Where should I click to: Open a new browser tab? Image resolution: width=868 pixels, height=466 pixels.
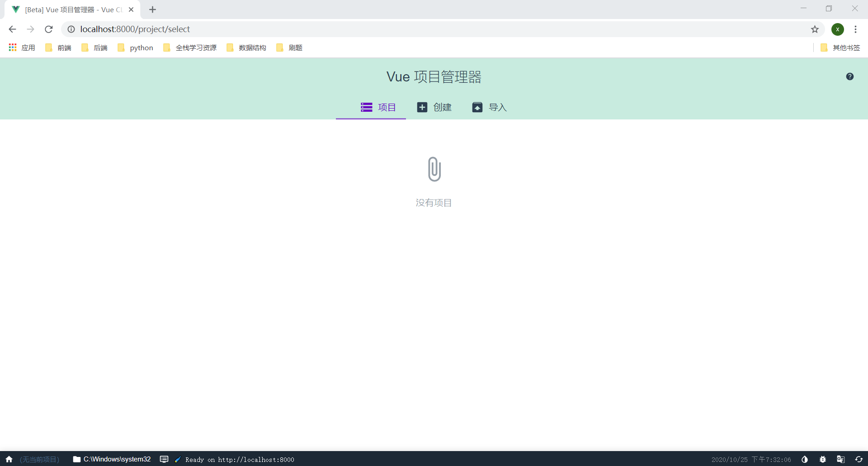[x=152, y=10]
